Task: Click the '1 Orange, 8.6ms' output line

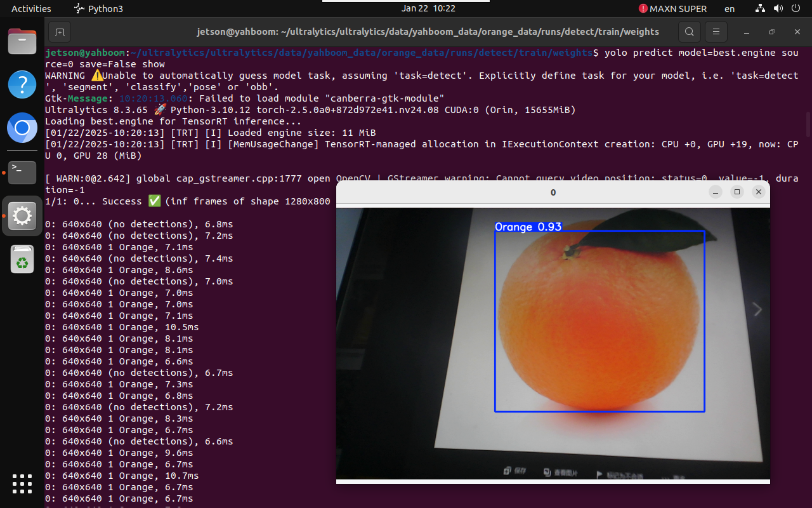Action: [x=119, y=270]
